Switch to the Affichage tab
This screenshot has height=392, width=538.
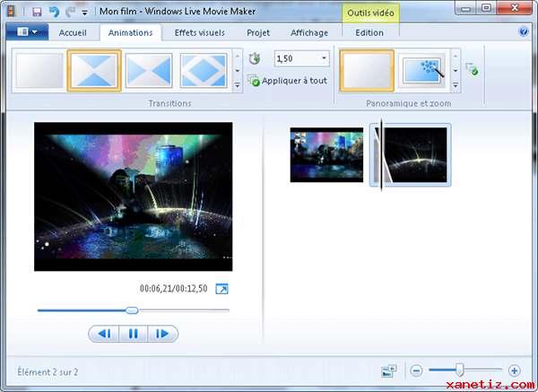pyautogui.click(x=309, y=32)
